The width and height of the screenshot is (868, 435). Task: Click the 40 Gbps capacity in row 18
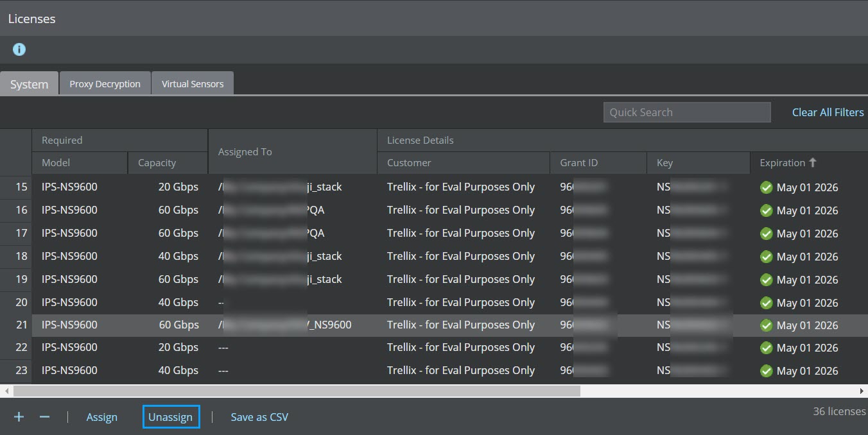[178, 256]
